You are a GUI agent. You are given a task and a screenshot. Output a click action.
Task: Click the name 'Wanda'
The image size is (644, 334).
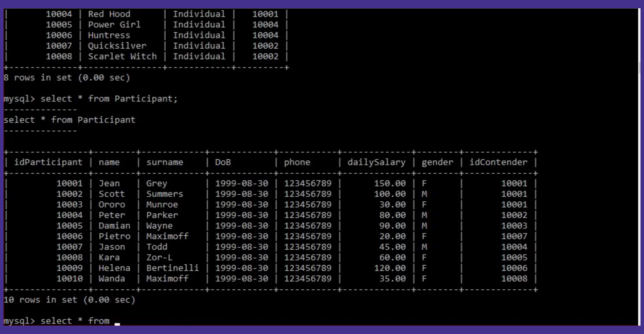[x=112, y=278]
